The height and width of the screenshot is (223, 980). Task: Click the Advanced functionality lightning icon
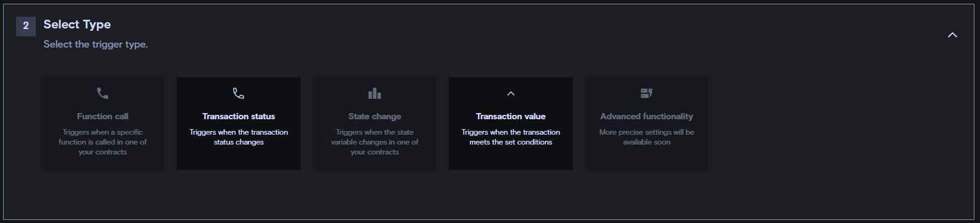pos(647,93)
